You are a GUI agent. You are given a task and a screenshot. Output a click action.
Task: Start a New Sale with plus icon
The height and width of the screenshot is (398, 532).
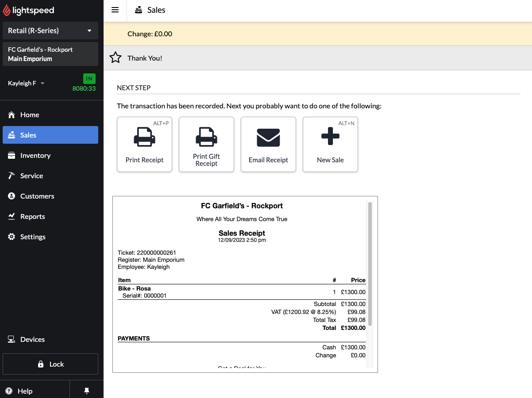(330, 144)
